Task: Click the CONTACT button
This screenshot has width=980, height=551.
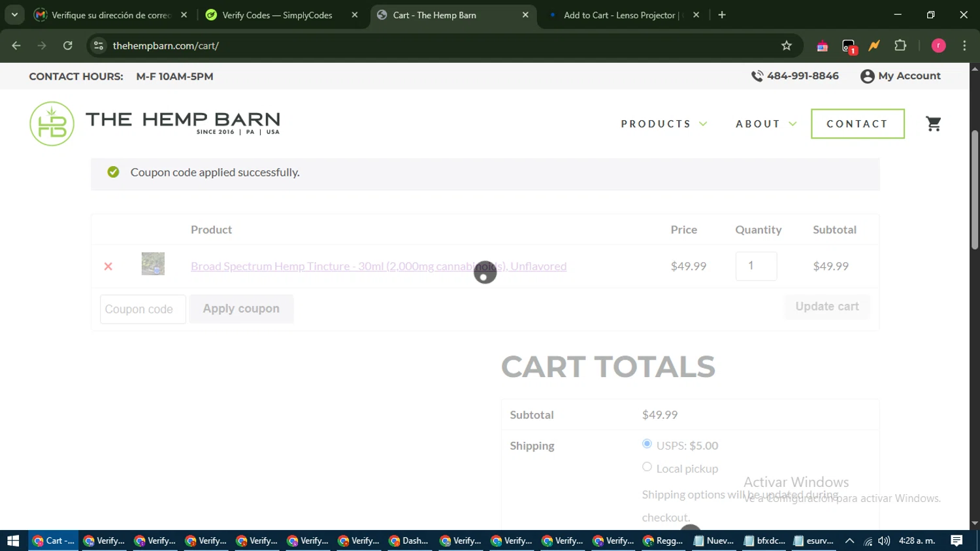Action: [857, 124]
